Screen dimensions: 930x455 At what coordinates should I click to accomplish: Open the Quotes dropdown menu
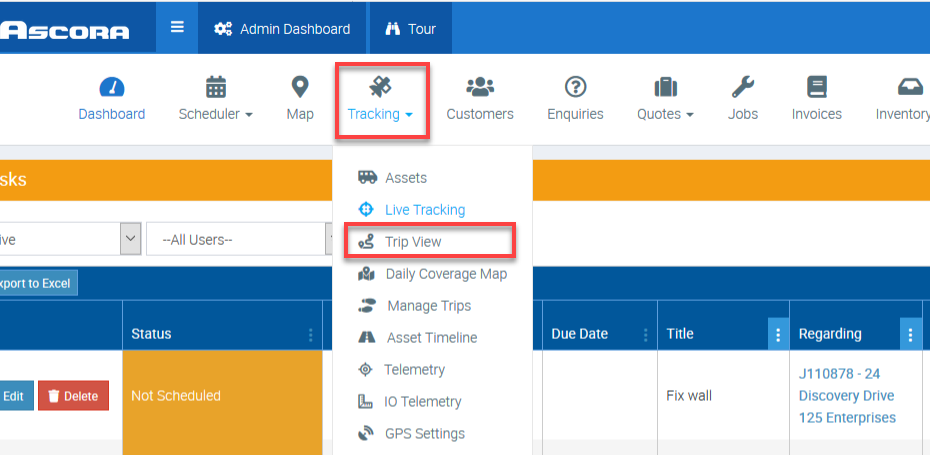click(x=665, y=114)
